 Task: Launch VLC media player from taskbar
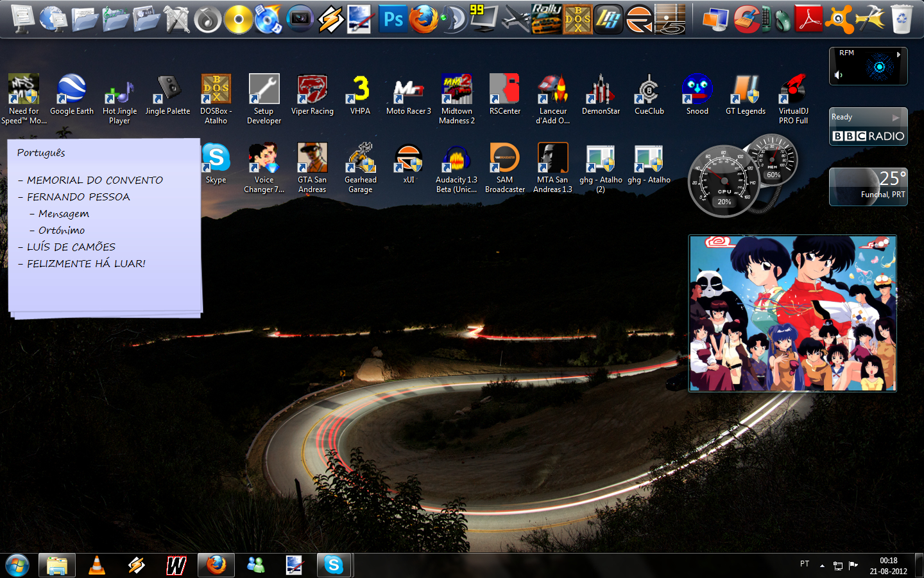(x=97, y=565)
